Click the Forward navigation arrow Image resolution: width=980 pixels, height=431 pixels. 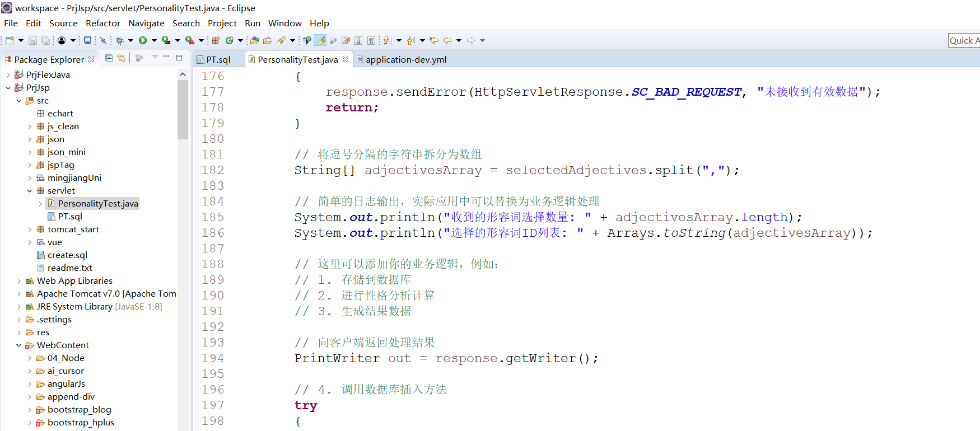[x=471, y=40]
